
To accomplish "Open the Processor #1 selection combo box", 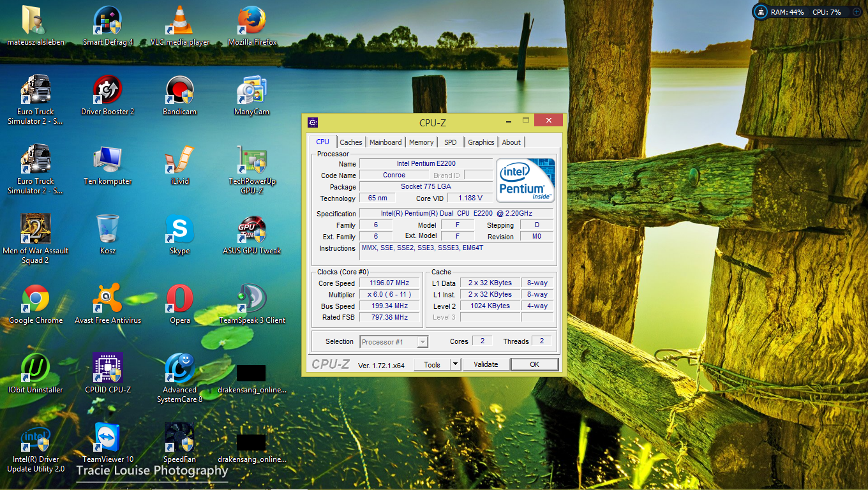I will [x=394, y=342].
